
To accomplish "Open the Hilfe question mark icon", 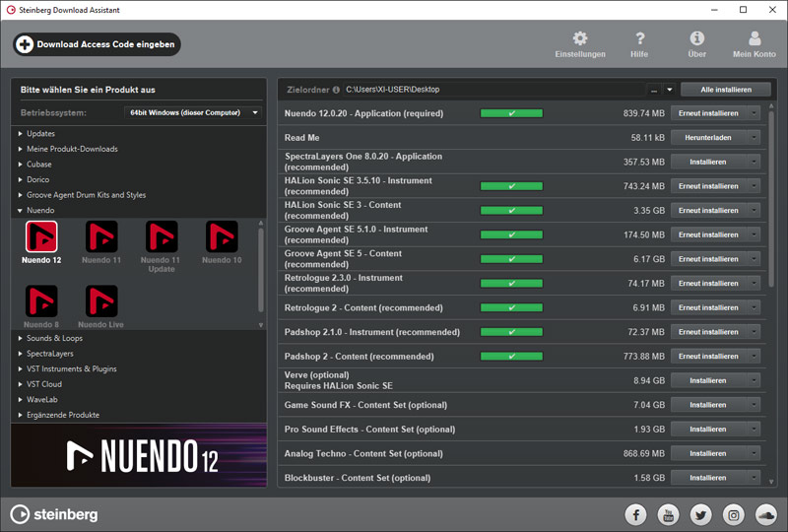I will click(x=639, y=38).
